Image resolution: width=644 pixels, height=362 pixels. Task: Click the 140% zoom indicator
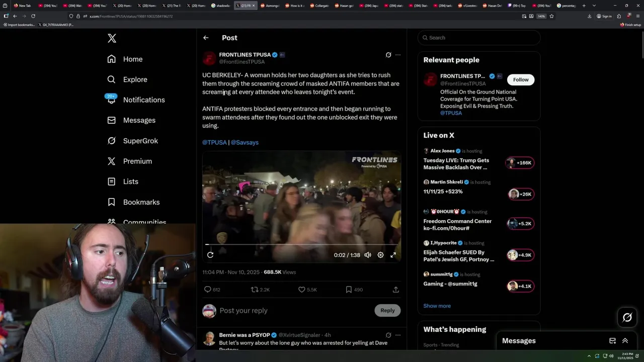pyautogui.click(x=541, y=16)
